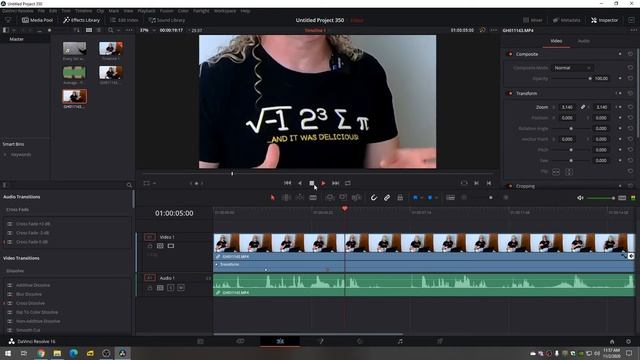Open Composite Mode Normal dropdown

[x=572, y=68]
